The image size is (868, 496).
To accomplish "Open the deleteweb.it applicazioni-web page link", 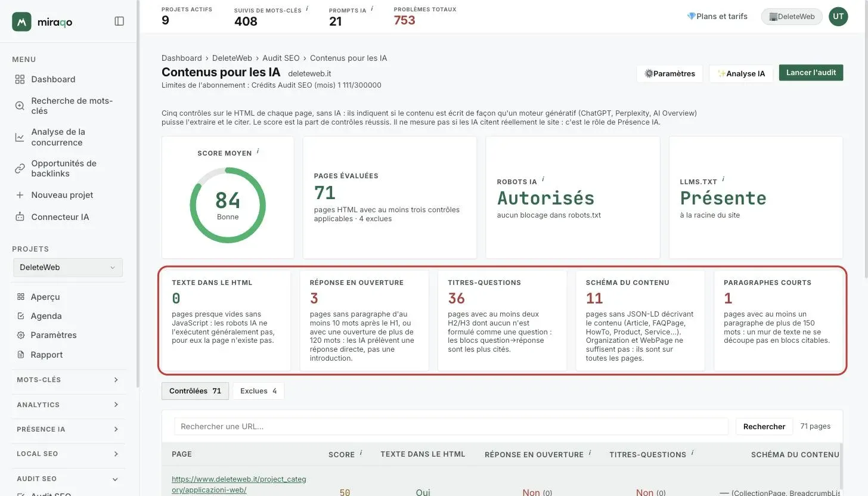I will pyautogui.click(x=239, y=485).
